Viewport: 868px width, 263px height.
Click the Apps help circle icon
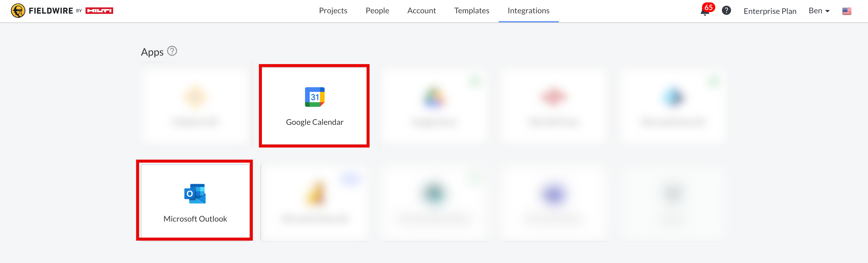(172, 51)
